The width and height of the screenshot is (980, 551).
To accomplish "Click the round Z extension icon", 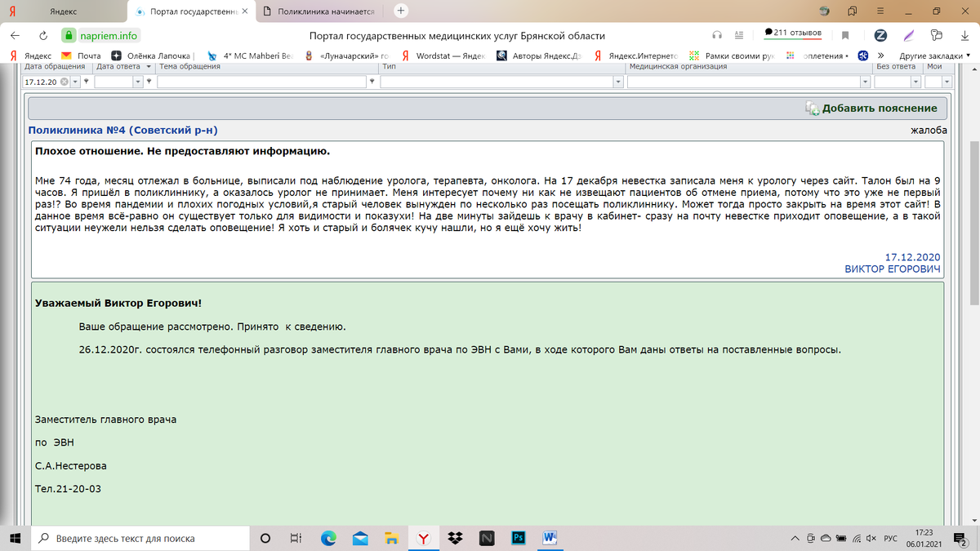I will pos(880,35).
